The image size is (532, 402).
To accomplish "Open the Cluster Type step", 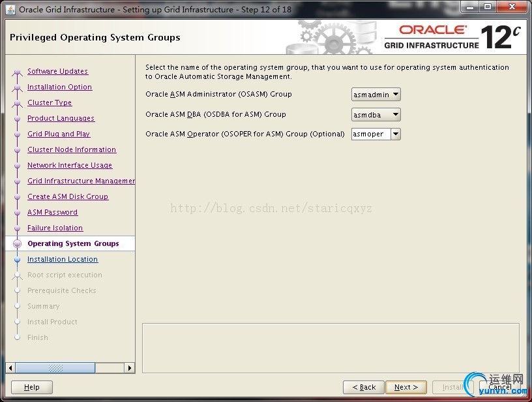I will (50, 102).
